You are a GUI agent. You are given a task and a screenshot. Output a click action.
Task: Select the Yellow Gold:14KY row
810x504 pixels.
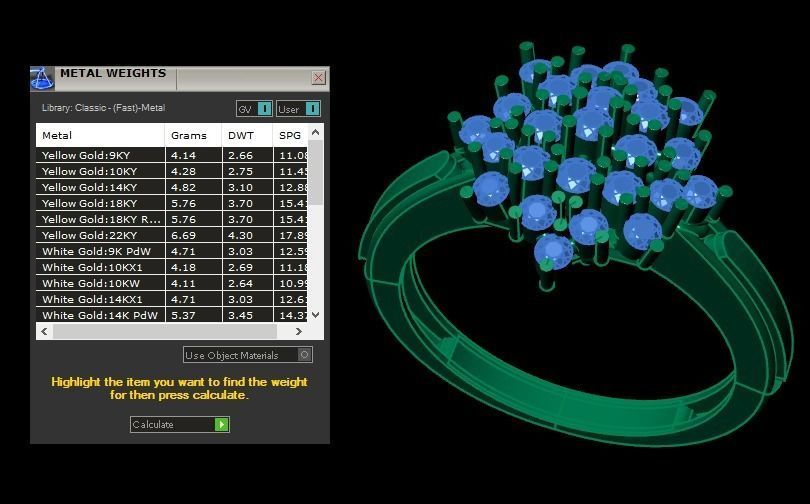[x=172, y=187]
